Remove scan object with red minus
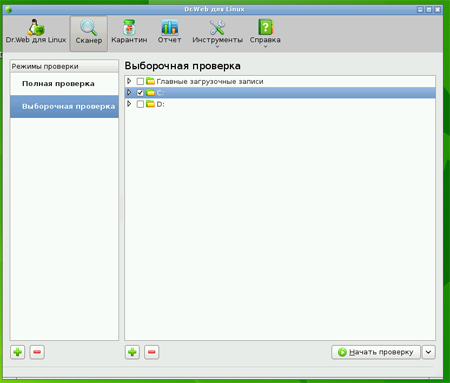Image resolution: width=450 pixels, height=383 pixels. [152, 352]
